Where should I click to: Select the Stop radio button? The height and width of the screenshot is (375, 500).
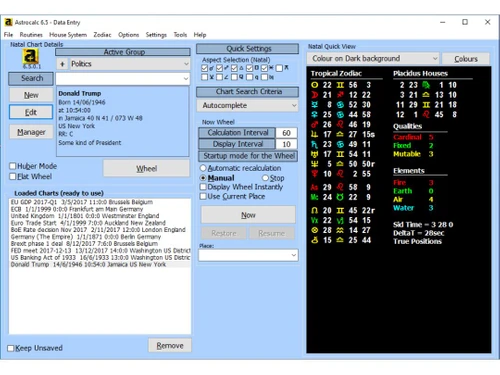[265, 178]
